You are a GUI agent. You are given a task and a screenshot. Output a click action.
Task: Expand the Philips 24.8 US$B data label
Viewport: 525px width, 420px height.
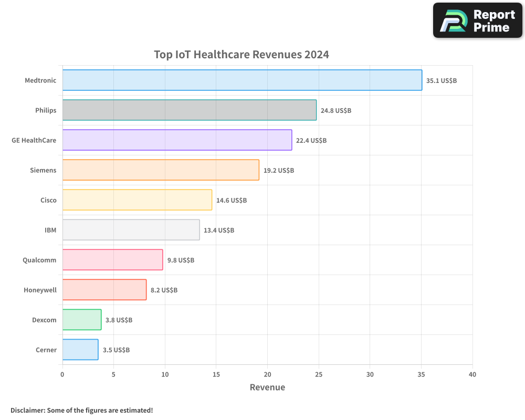pyautogui.click(x=335, y=110)
